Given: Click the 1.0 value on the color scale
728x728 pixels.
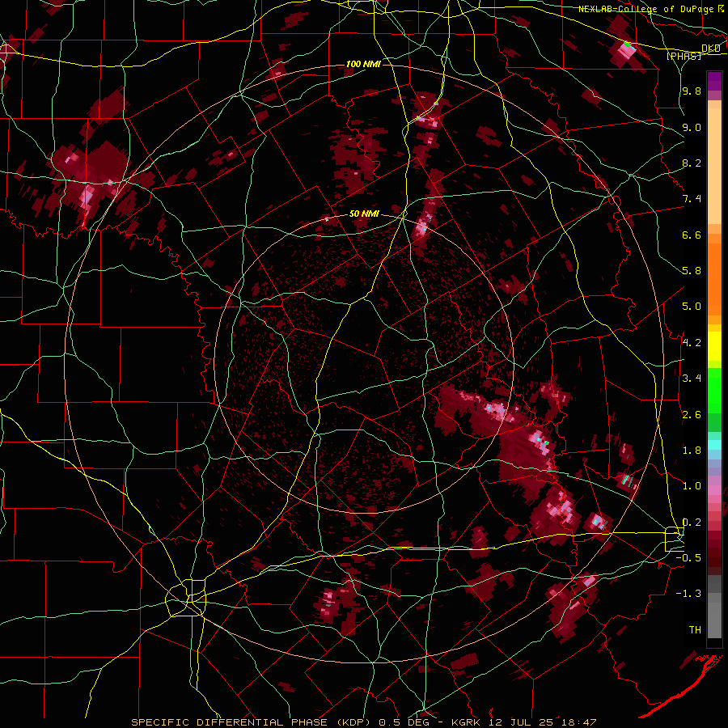Looking at the screenshot, I should point(692,486).
